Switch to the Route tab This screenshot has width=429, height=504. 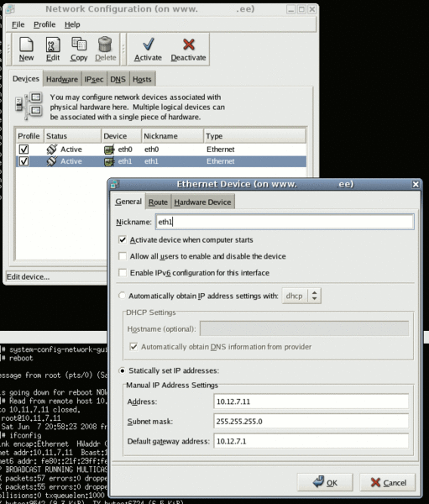pyautogui.click(x=158, y=202)
